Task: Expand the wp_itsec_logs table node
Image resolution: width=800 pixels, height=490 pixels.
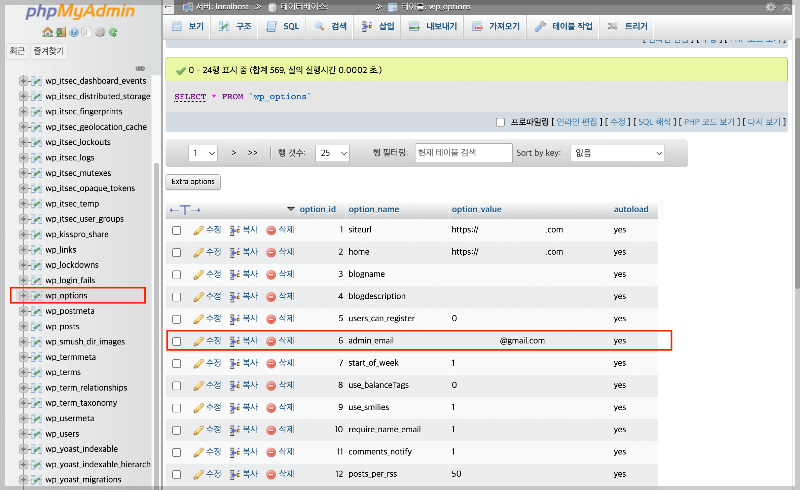Action: coord(23,158)
